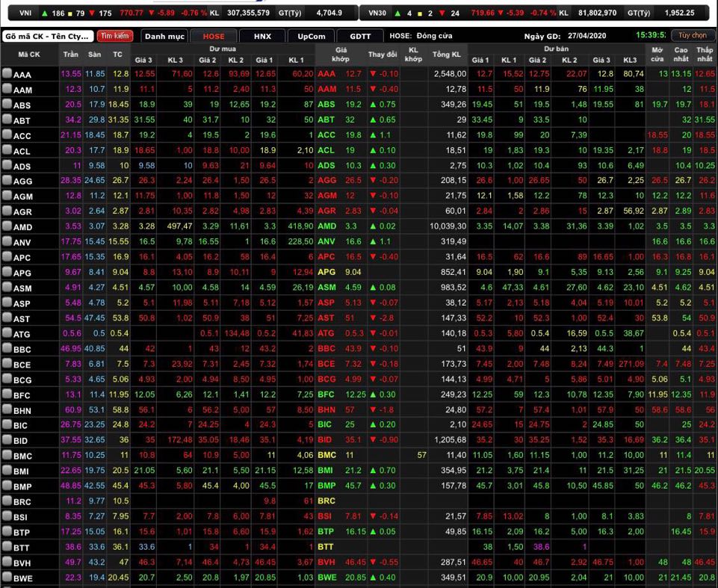Click the Tổng KL column header
The width and height of the screenshot is (718, 588).
[x=446, y=55]
